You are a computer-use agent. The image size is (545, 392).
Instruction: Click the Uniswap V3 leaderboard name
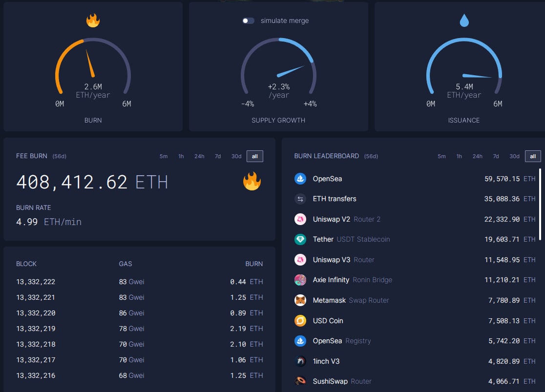[331, 260]
